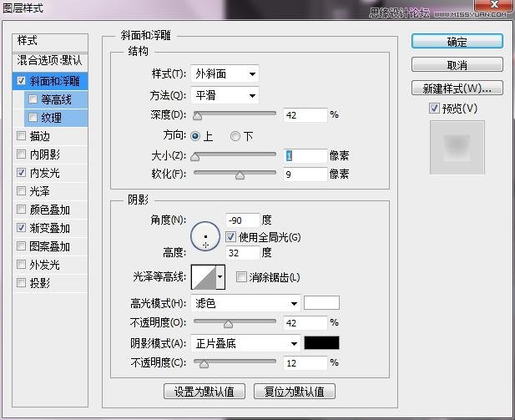Click the angle dial control

(x=205, y=236)
